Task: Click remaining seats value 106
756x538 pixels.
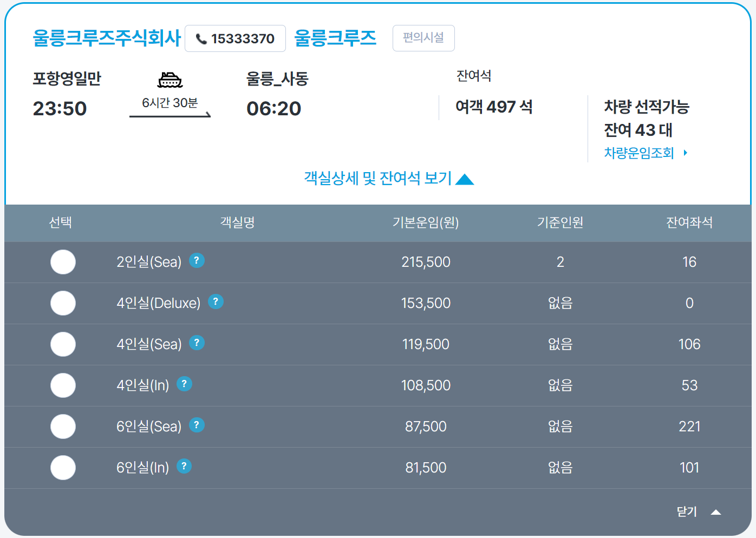Action: (689, 344)
